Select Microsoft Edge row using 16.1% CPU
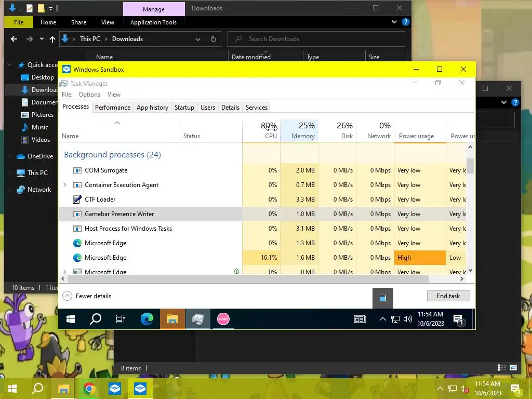Image resolution: width=532 pixels, height=399 pixels. coord(262,258)
